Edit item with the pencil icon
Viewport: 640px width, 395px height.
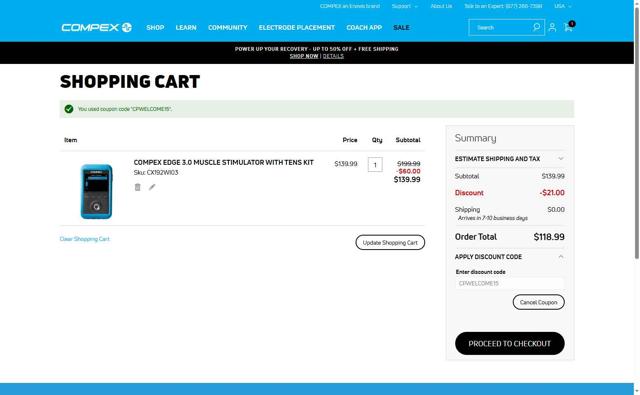coord(152,187)
